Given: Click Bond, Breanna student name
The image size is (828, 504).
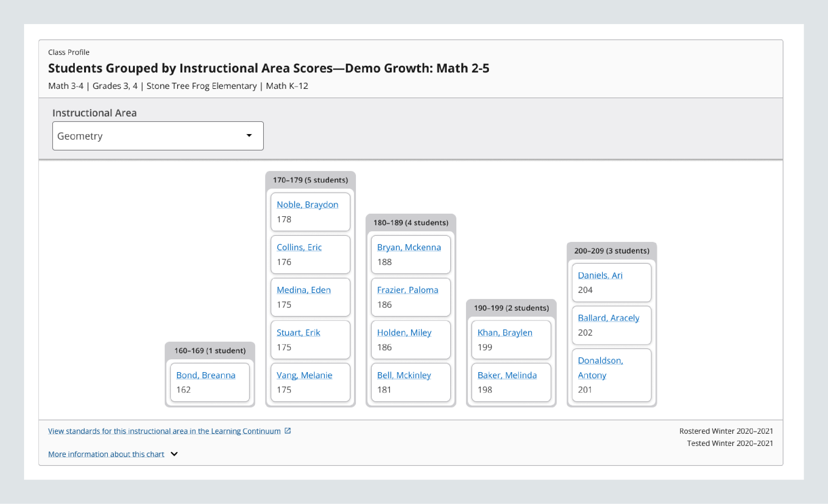Looking at the screenshot, I should [x=206, y=375].
